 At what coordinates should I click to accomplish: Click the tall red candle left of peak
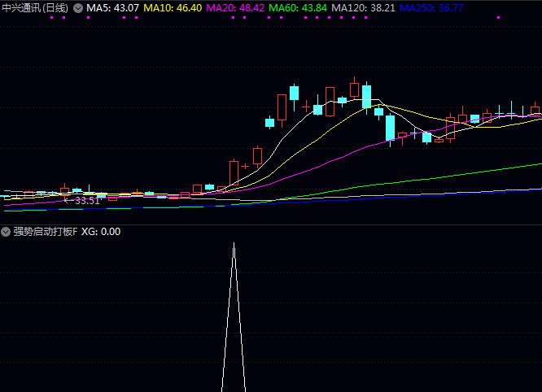point(330,102)
